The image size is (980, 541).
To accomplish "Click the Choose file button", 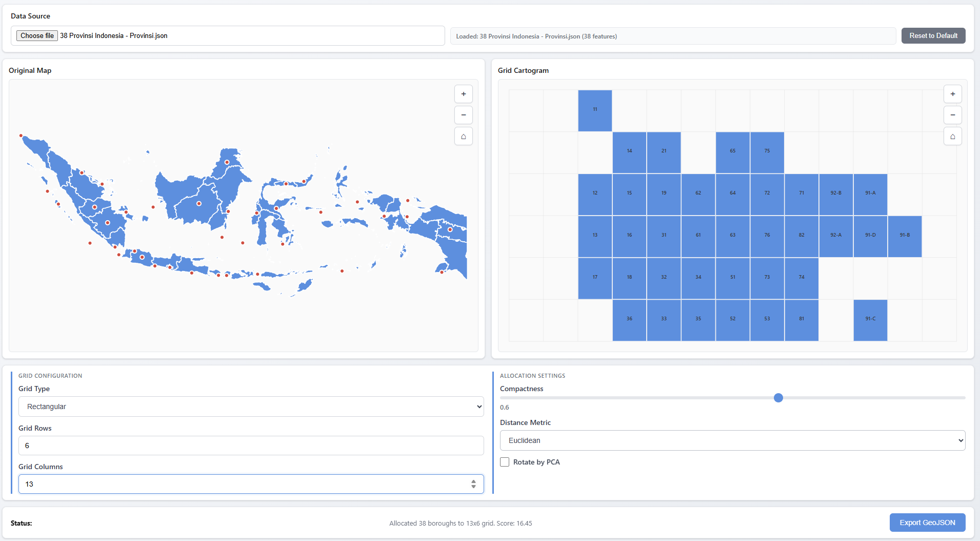I will pos(37,35).
